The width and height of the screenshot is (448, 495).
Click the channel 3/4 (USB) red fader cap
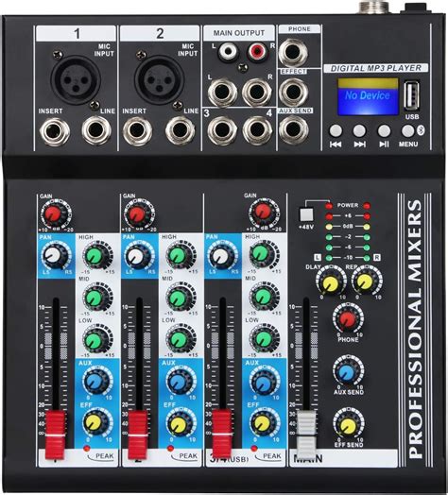coord(222,435)
